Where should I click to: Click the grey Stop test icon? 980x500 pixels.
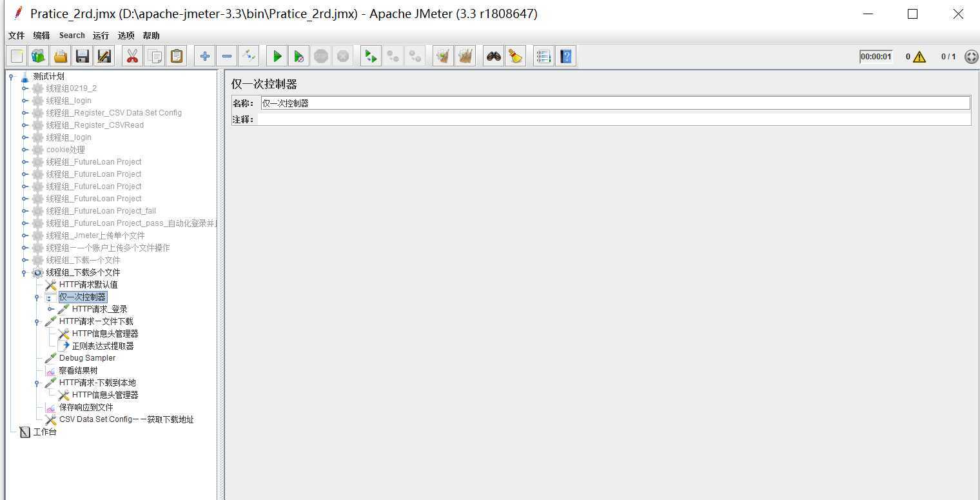click(x=321, y=56)
